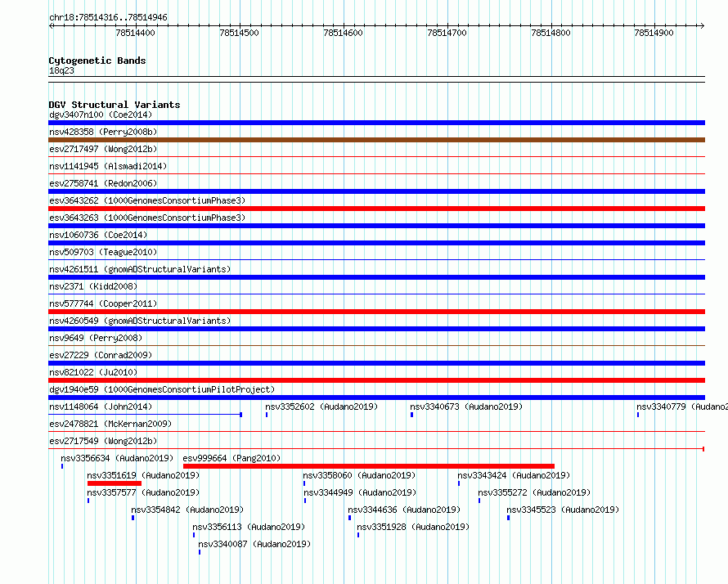
Task: Open variant esv2478821 (McKernan2009)
Action: 110,424
